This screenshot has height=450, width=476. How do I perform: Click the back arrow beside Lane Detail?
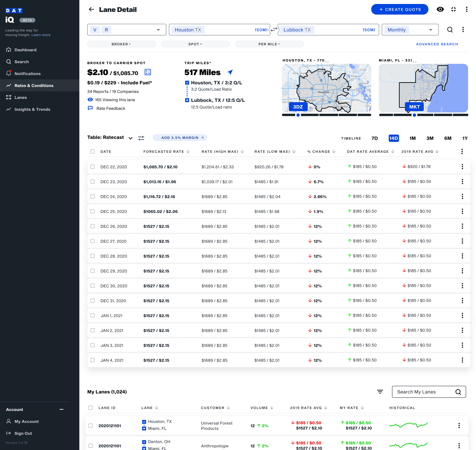pyautogui.click(x=91, y=9)
